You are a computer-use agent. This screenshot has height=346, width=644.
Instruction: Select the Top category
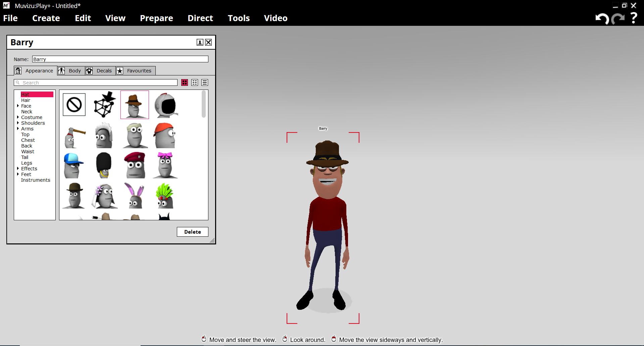coord(25,134)
